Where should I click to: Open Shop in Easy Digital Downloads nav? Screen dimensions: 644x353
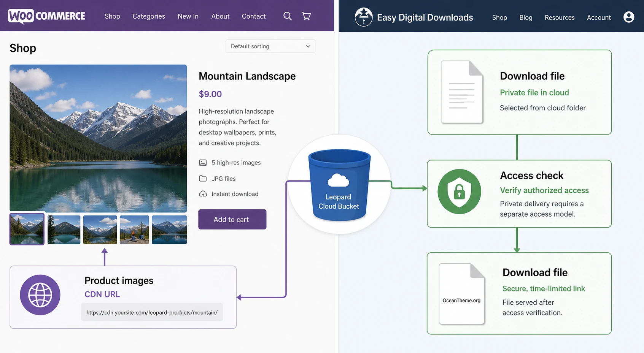[x=499, y=17]
